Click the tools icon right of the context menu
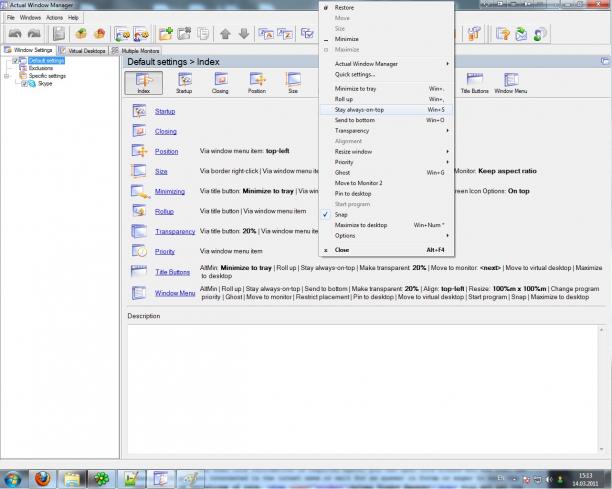612x489 pixels. point(474,34)
